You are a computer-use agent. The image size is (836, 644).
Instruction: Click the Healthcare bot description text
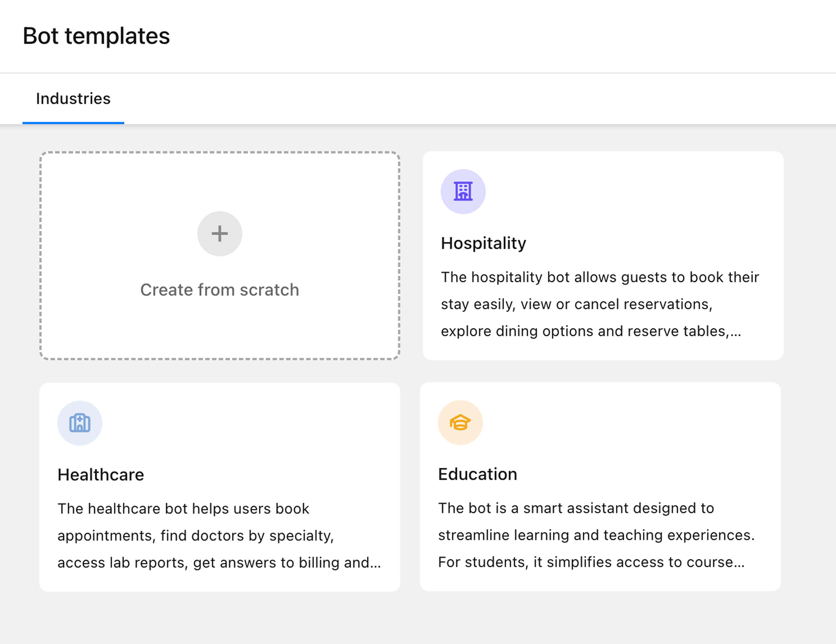tap(183, 509)
